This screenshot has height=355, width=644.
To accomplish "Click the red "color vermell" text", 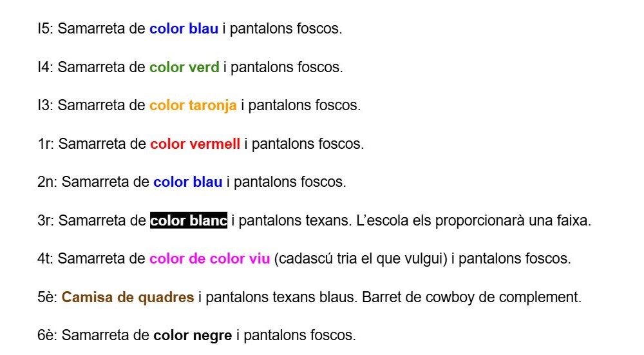I will click(x=195, y=144).
